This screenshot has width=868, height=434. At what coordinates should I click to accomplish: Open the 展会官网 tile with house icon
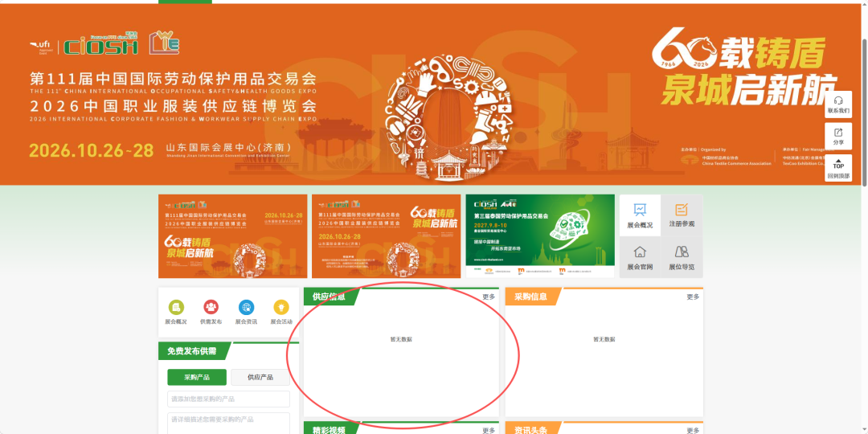640,257
